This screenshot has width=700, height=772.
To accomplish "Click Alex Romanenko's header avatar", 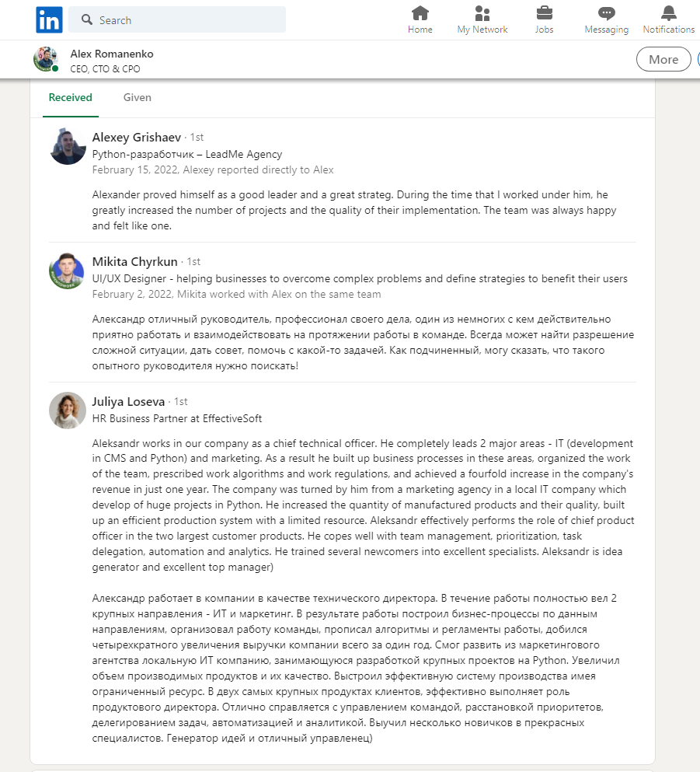I will click(x=46, y=59).
